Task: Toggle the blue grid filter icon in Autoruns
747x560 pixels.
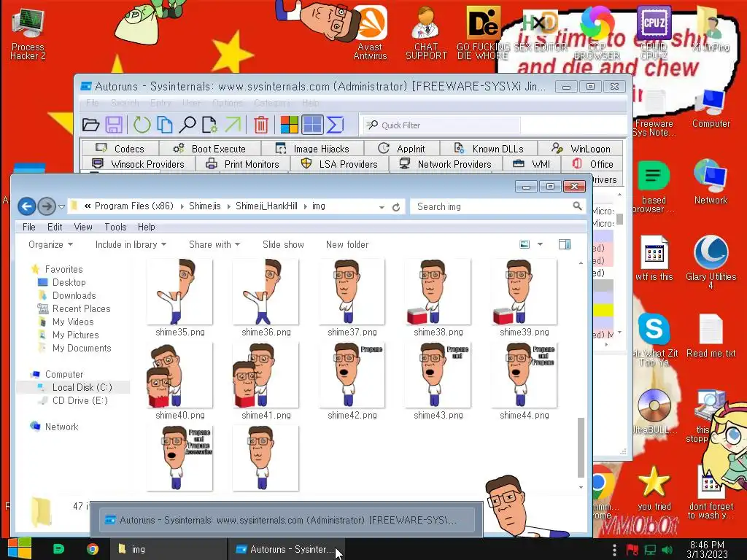Action: pos(312,125)
